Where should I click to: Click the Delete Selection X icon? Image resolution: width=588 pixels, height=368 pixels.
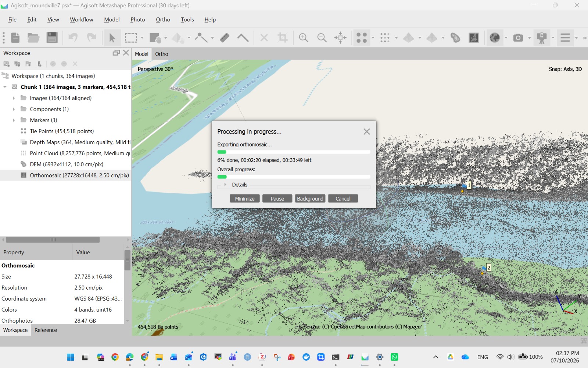[264, 38]
